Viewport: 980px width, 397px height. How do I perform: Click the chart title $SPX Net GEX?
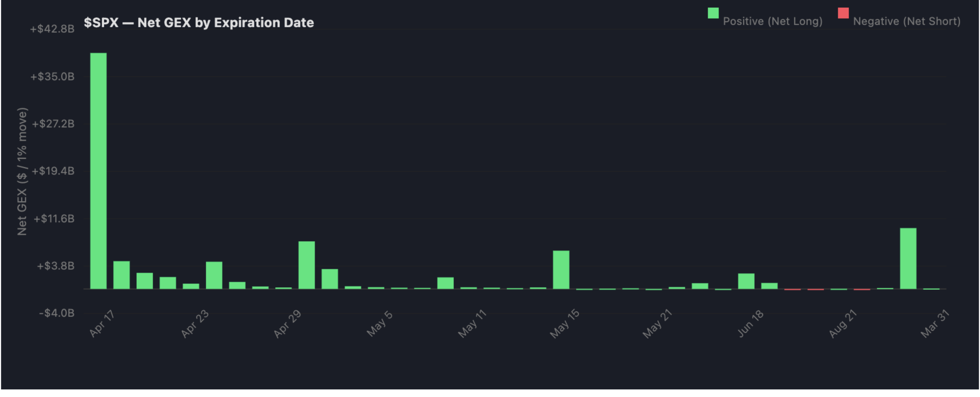coord(199,23)
